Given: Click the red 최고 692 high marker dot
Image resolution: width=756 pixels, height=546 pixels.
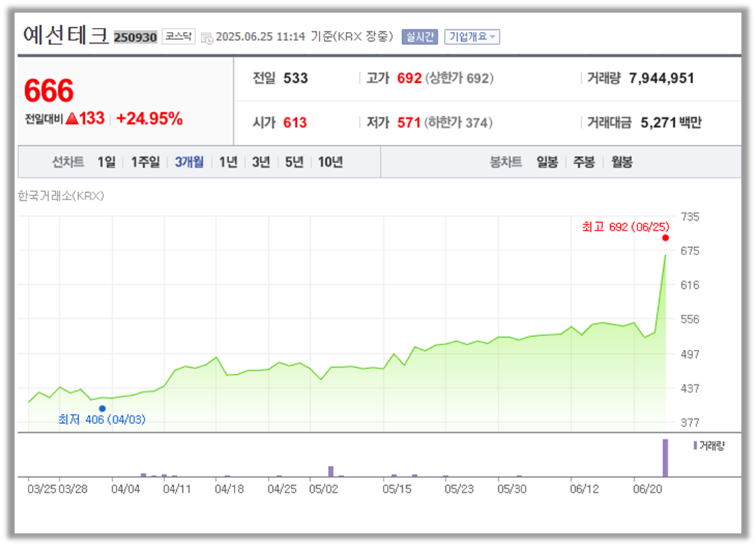Looking at the screenshot, I should [666, 238].
